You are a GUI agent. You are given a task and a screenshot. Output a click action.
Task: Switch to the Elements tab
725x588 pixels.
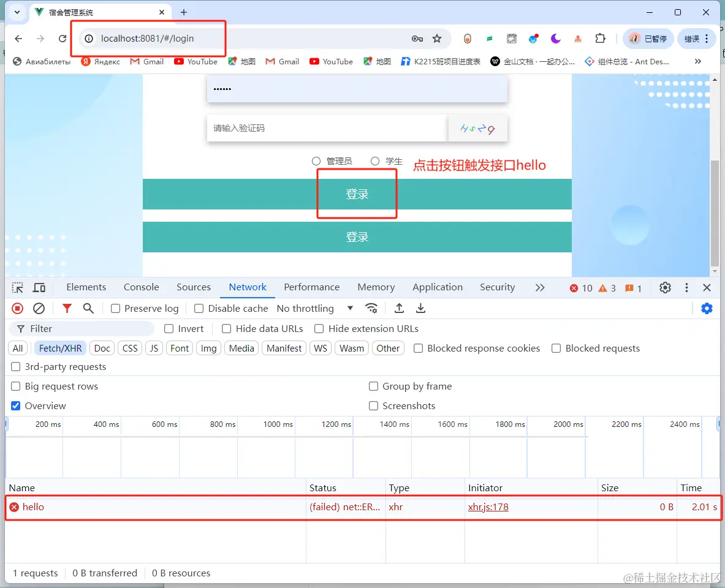pos(86,287)
